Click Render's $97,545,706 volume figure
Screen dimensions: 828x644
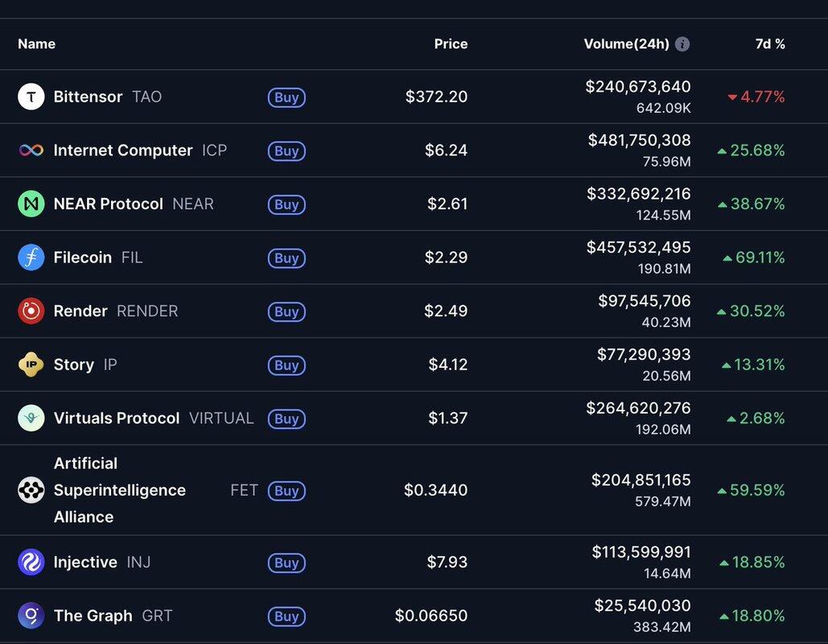644,301
